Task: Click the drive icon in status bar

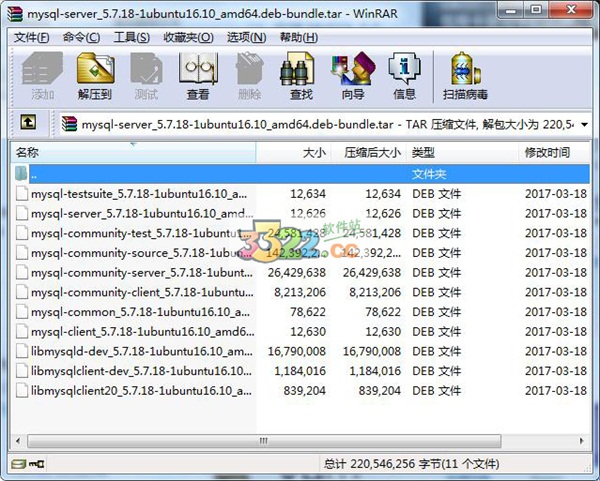Action: pyautogui.click(x=18, y=464)
